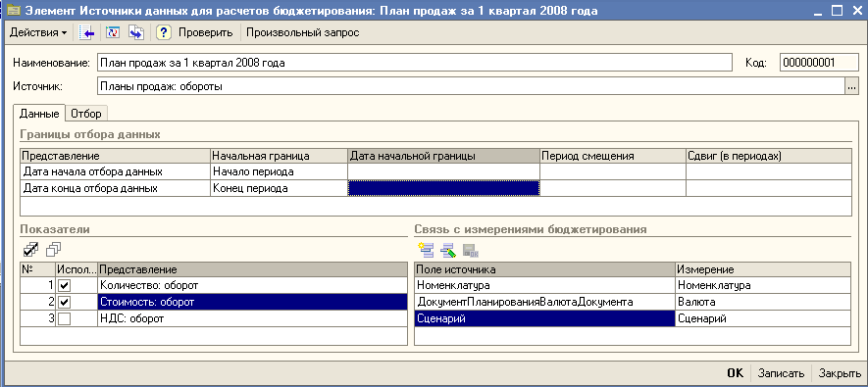Enable checkbox for НДС: оборот
This screenshot has height=387, width=868.
pos(65,319)
